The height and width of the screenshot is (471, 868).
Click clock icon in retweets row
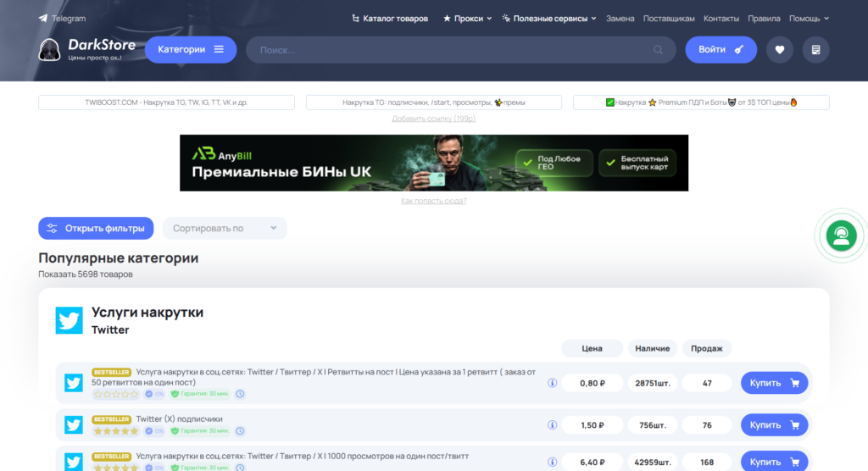tap(240, 394)
